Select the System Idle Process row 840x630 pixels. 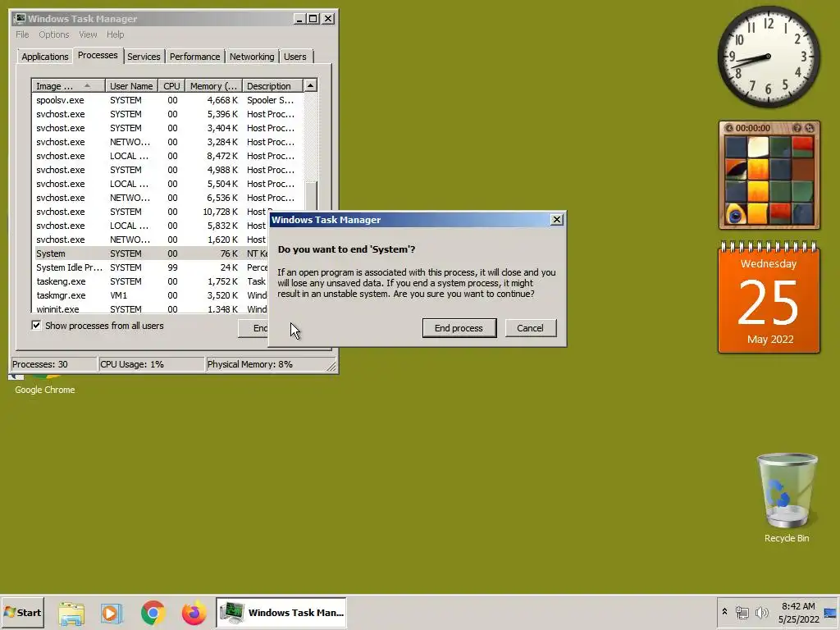[x=150, y=267]
